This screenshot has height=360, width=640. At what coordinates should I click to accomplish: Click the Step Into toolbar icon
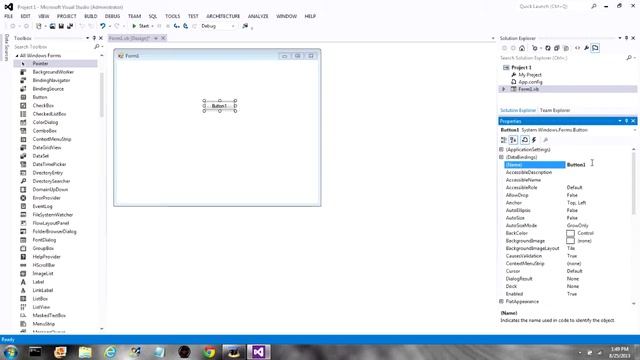click(176, 26)
